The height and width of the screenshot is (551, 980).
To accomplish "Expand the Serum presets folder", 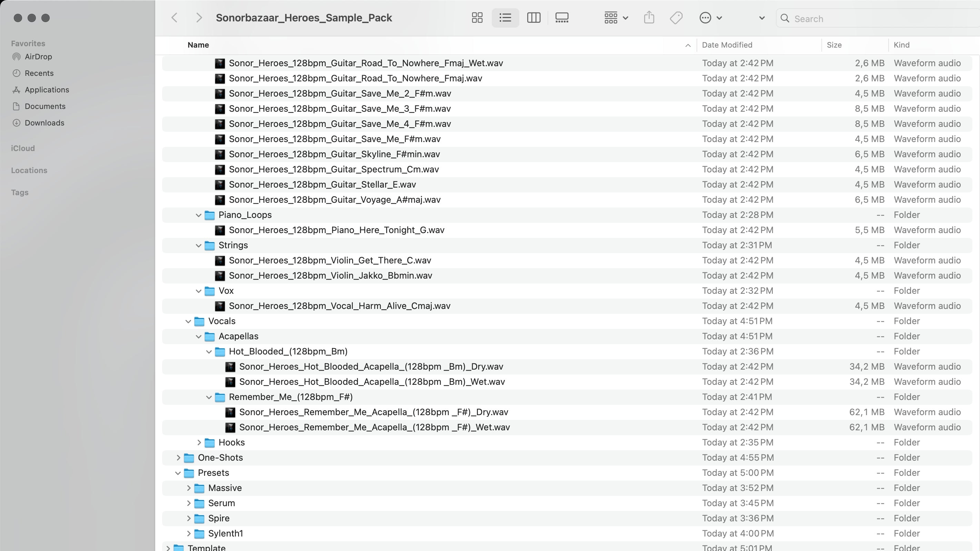I will (x=188, y=503).
